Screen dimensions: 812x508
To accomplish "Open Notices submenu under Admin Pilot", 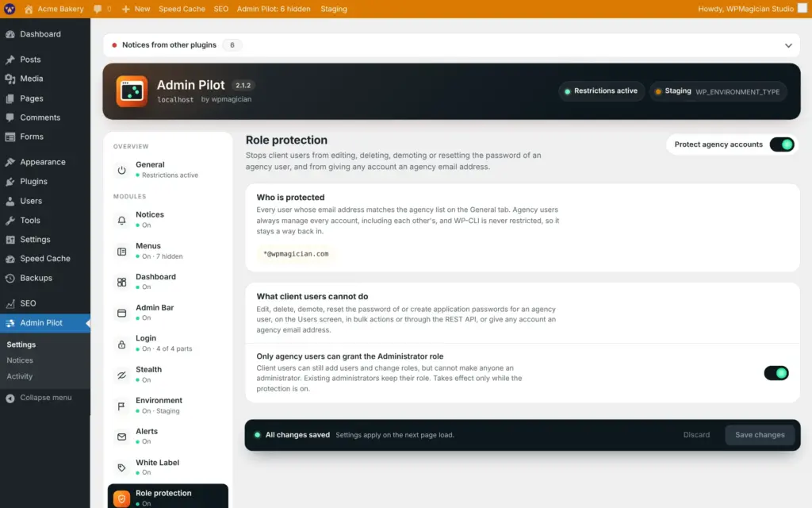I will coord(20,360).
